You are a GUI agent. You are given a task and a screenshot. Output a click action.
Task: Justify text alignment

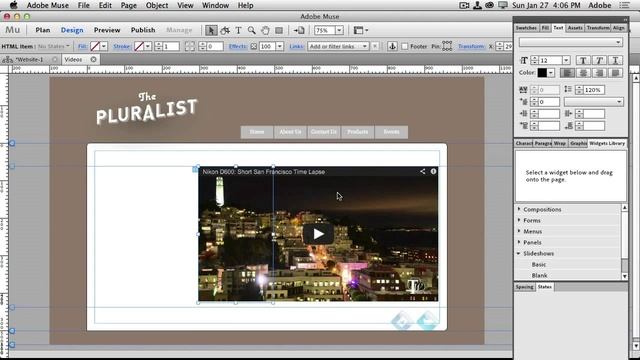coord(616,73)
